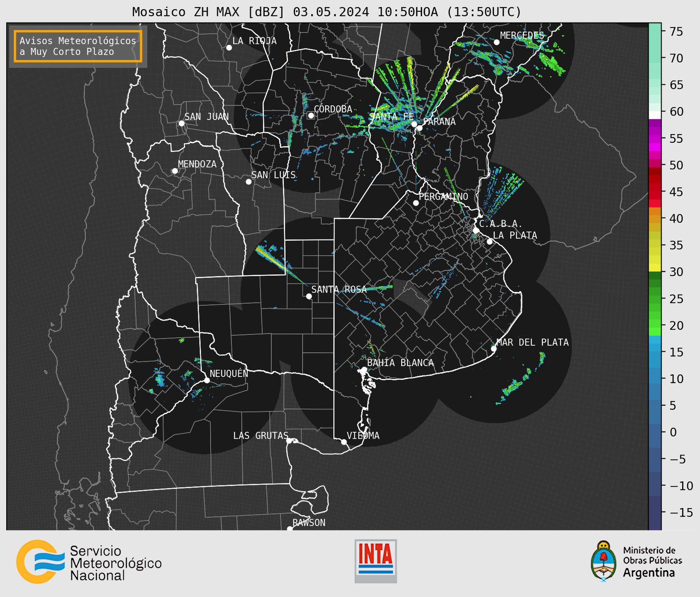Click the SAN LUIS city marker dot
This screenshot has height=597, width=700.
tap(249, 182)
